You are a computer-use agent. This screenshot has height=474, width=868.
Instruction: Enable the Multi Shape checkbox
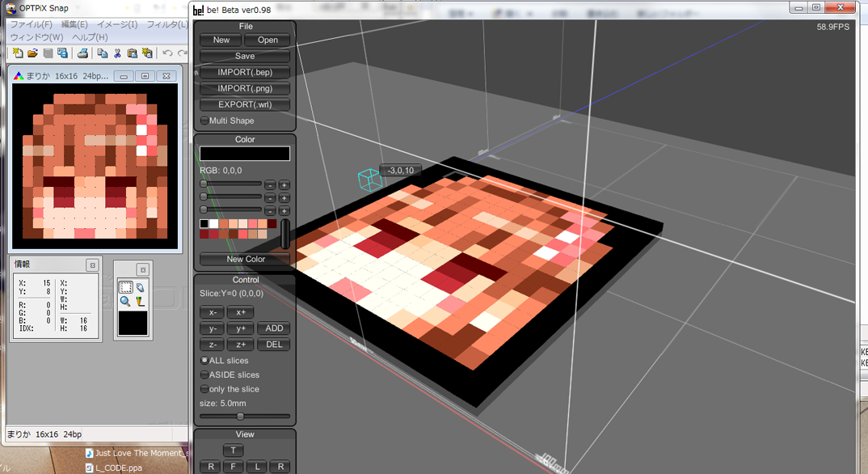204,121
